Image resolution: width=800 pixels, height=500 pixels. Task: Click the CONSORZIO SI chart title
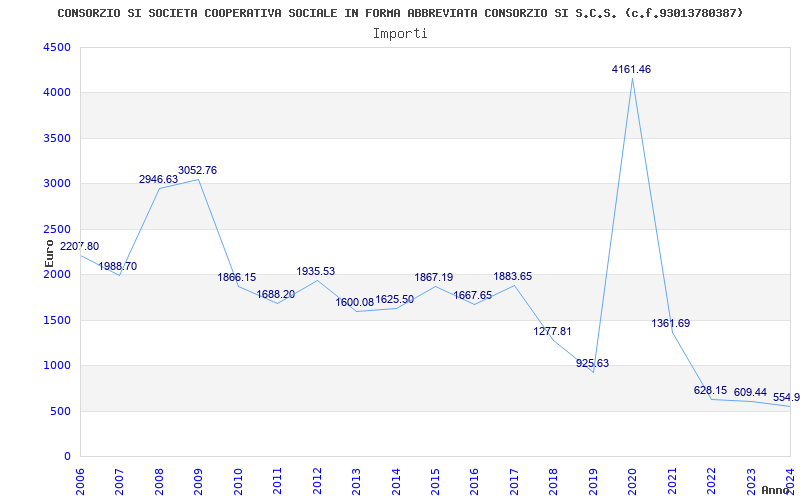(x=400, y=13)
